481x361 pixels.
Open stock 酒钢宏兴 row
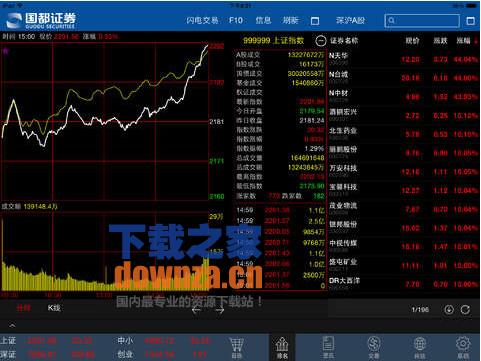pyautogui.click(x=403, y=114)
